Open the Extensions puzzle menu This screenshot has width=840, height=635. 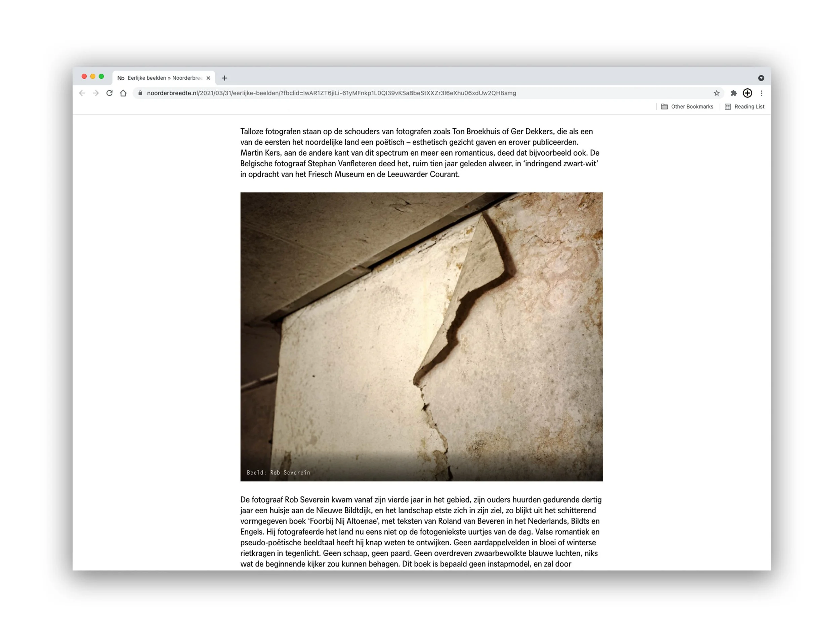(733, 93)
